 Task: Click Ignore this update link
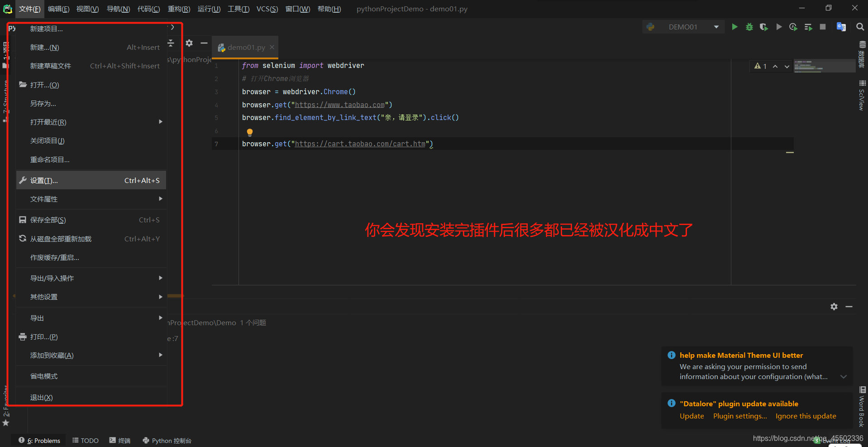pyautogui.click(x=806, y=416)
